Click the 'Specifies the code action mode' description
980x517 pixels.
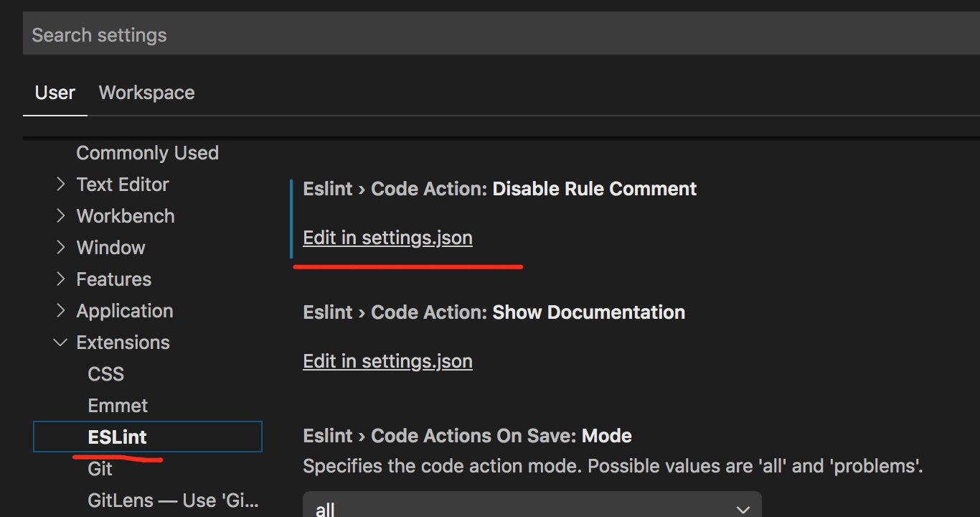pyautogui.click(x=613, y=466)
